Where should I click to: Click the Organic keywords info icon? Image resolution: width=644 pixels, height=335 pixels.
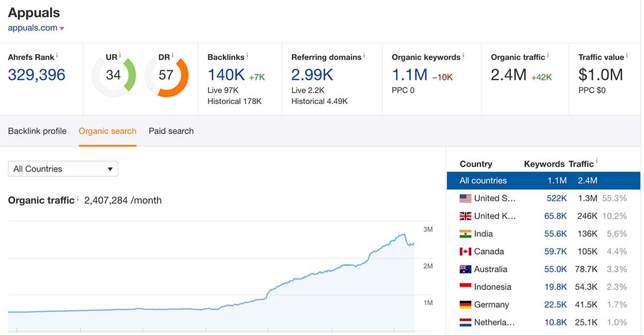point(464,56)
